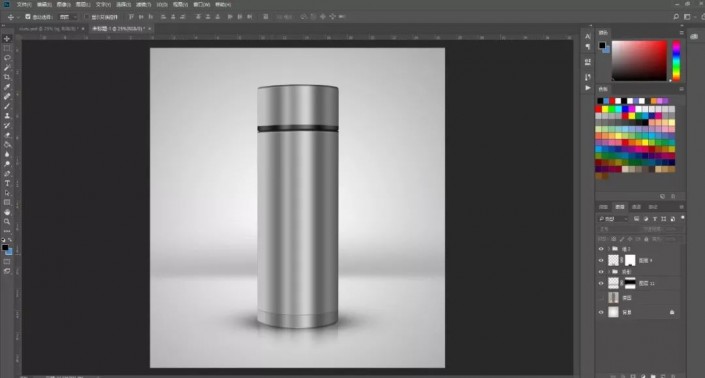Click the layer mask thumbnail with black stripe
Screen dimensions: 705x378
[630, 283]
